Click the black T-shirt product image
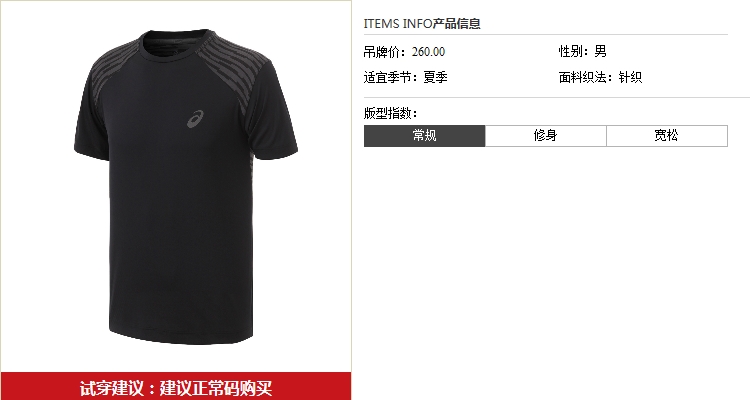 [x=186, y=187]
